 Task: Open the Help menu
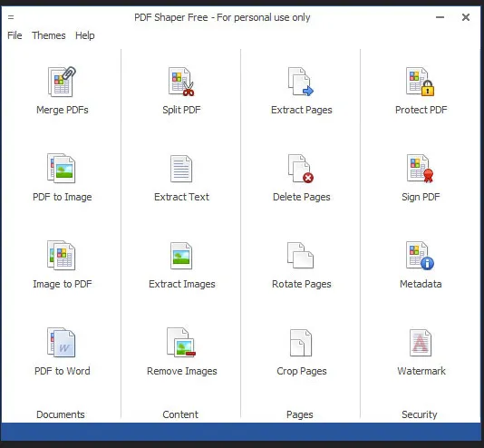[x=85, y=35]
